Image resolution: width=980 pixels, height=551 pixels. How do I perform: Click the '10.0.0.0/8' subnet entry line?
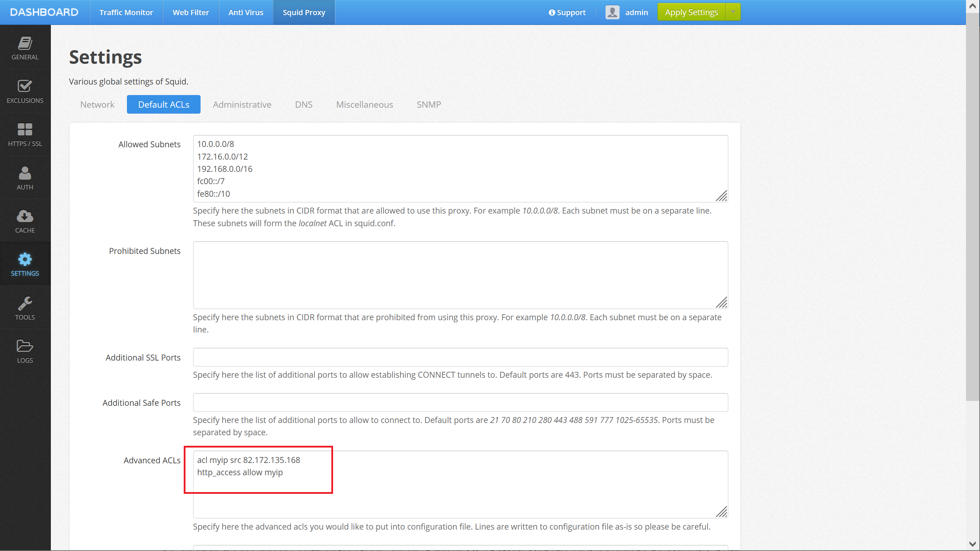215,144
